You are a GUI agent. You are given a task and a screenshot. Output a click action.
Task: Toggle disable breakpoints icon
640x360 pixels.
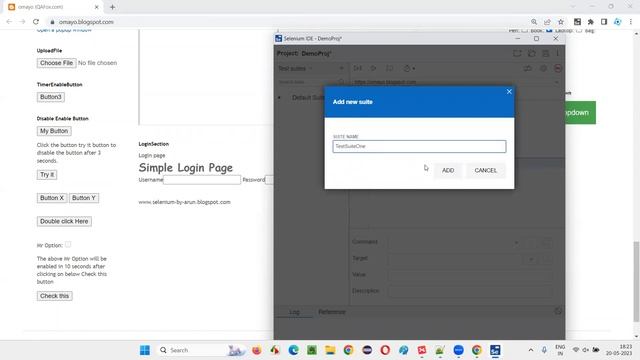(x=528, y=68)
